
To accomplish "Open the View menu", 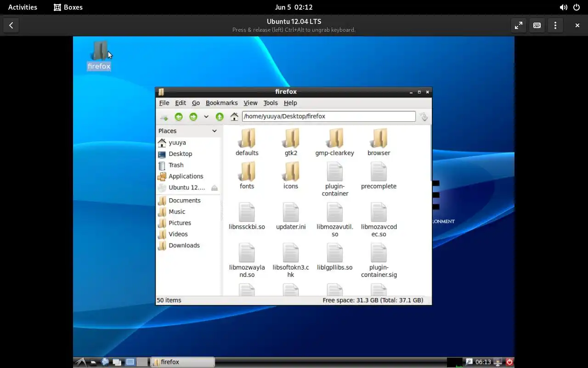I will pyautogui.click(x=250, y=103).
